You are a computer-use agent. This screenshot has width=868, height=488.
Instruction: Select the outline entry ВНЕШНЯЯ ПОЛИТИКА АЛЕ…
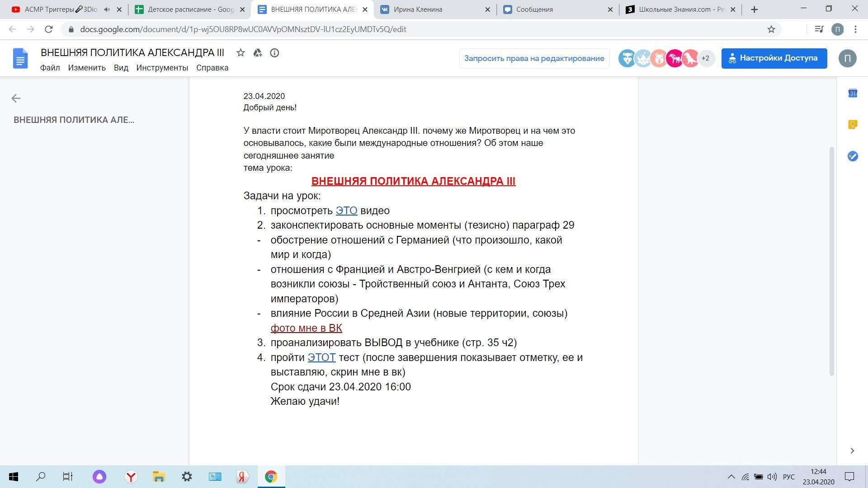tap(74, 120)
